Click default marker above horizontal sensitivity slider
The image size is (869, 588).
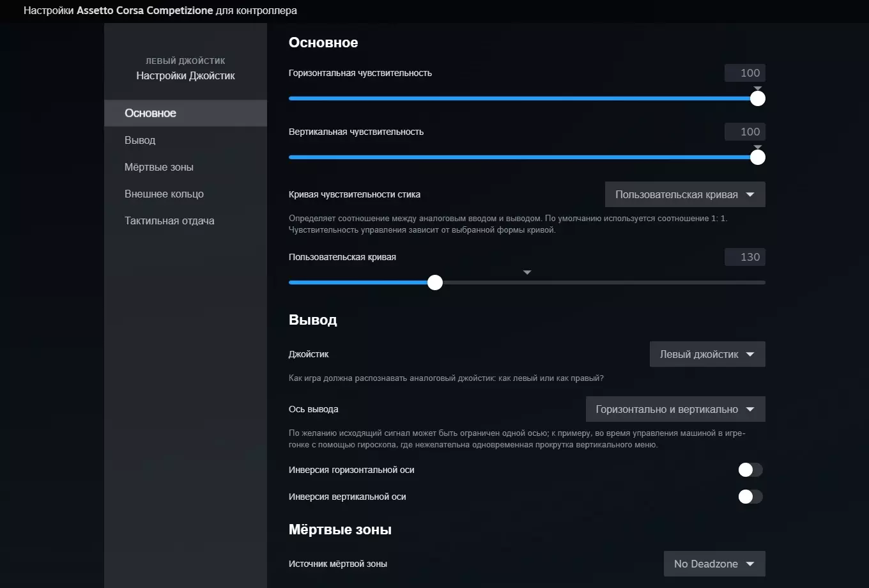click(x=758, y=88)
